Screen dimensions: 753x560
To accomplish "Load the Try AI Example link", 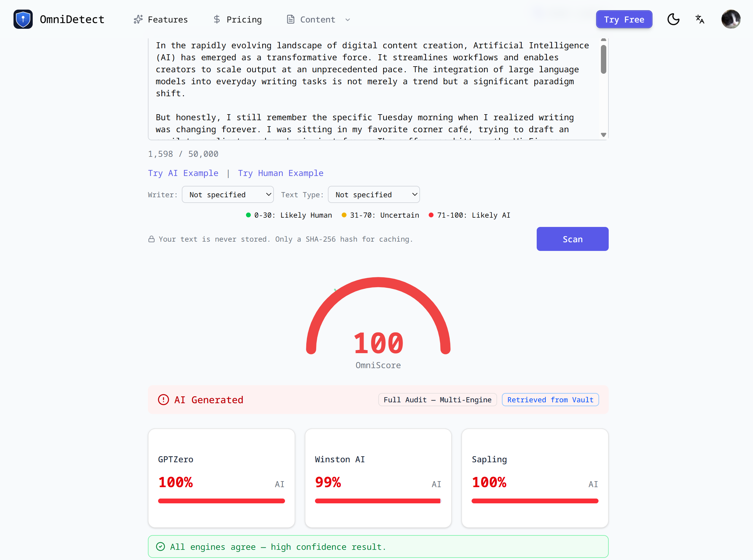I will (183, 173).
